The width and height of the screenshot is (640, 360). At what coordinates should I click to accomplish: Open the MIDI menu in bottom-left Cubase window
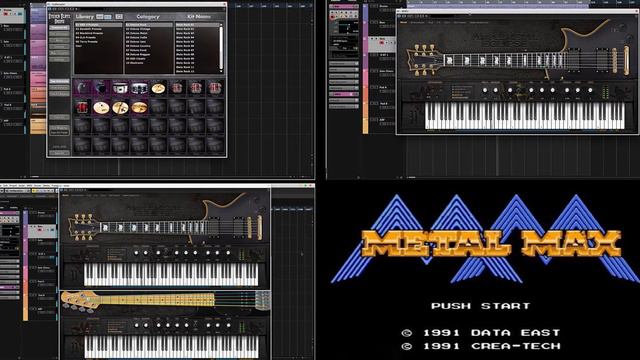[x=29, y=186]
